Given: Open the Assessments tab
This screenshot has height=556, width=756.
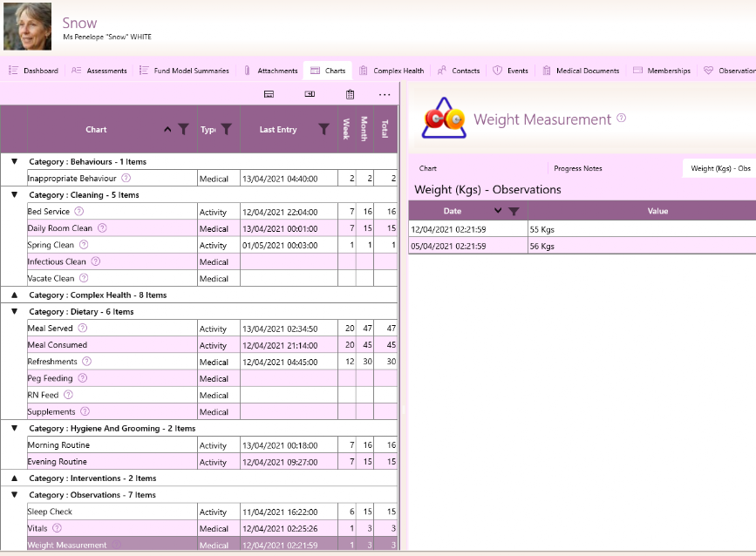Looking at the screenshot, I should pos(99,71).
